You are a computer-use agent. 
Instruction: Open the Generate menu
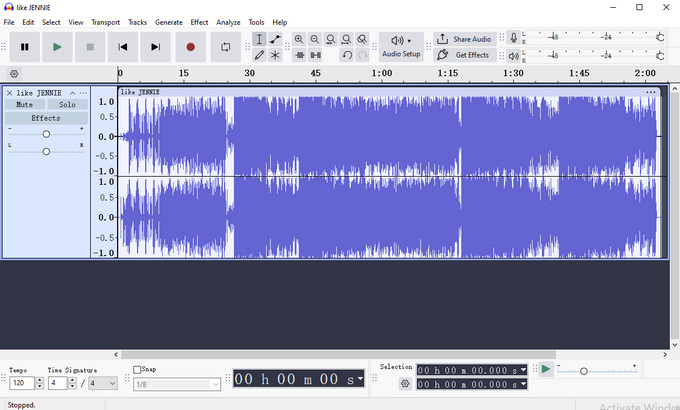point(169,22)
